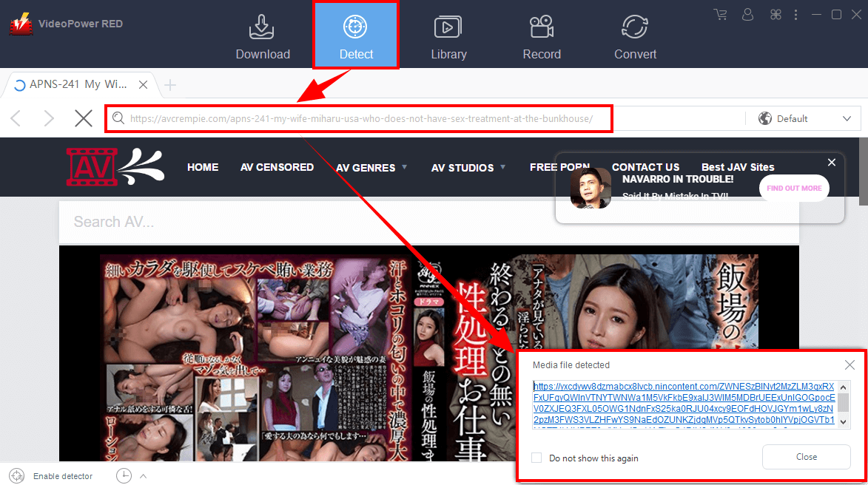Open the clock history icon
Viewport: 868px width, 485px height.
tap(124, 475)
